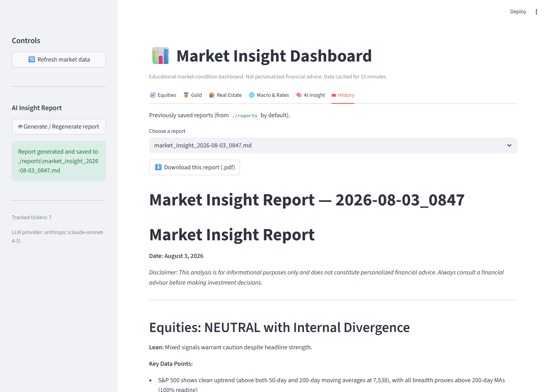Click the Macro & Rates globe icon
Image resolution: width=549 pixels, height=392 pixels.
coord(252,95)
